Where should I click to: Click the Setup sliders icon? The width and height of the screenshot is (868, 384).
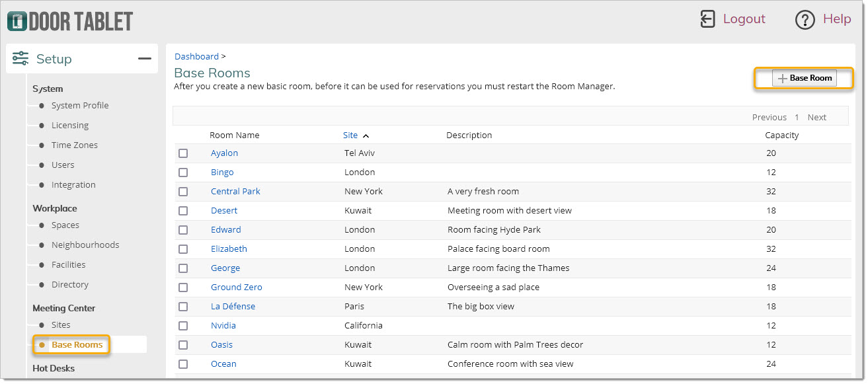(x=20, y=59)
